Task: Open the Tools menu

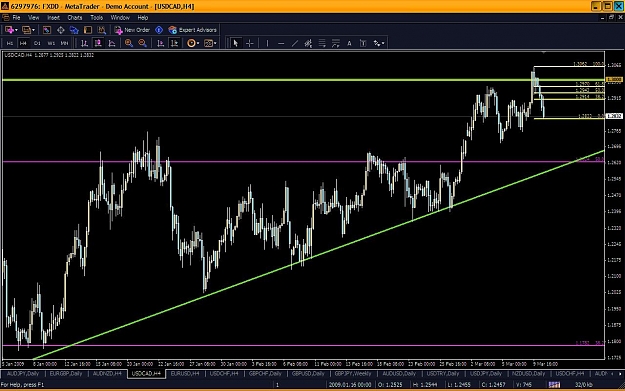Action: [x=96, y=18]
